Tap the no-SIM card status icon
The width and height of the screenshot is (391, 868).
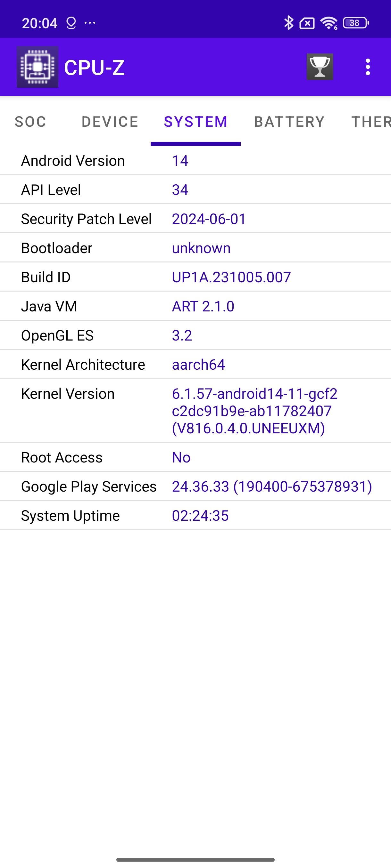coord(307,23)
